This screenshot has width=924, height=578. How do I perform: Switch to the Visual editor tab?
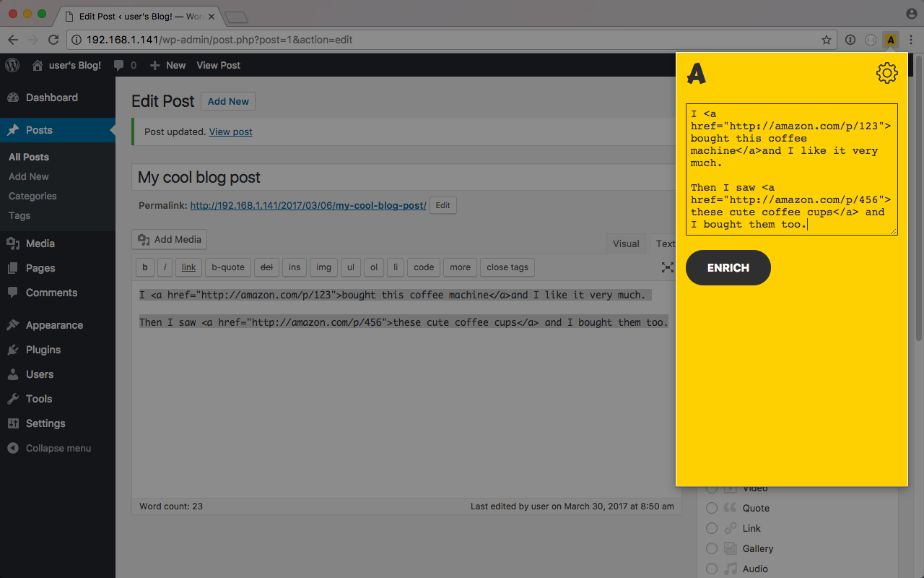coord(626,243)
